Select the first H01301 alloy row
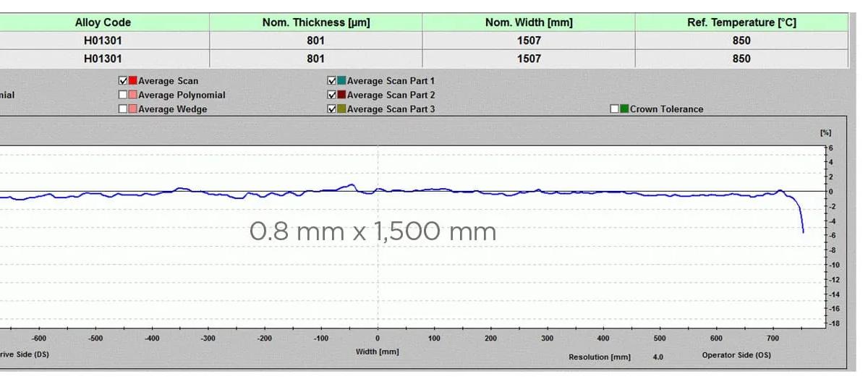 (103, 41)
